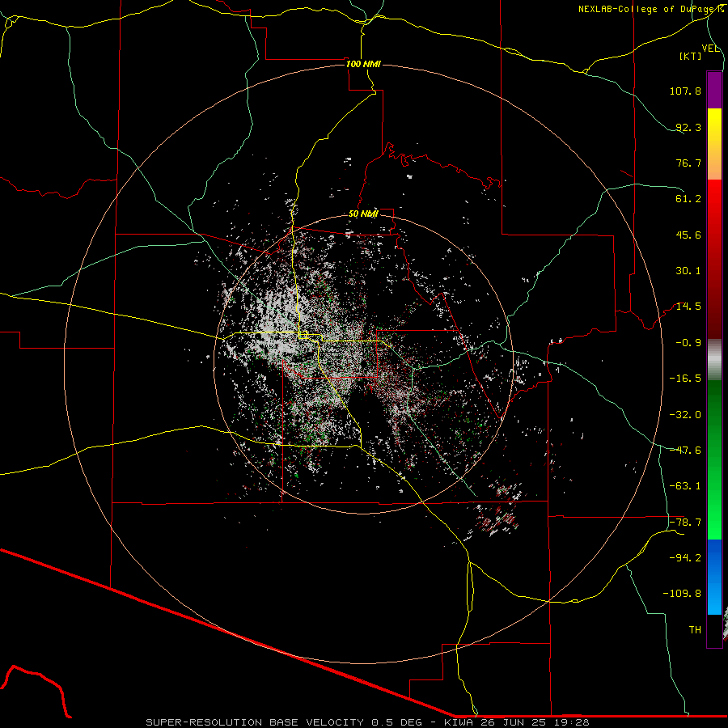Click the [KT] units label
The height and width of the screenshot is (728, 728).
click(x=691, y=57)
